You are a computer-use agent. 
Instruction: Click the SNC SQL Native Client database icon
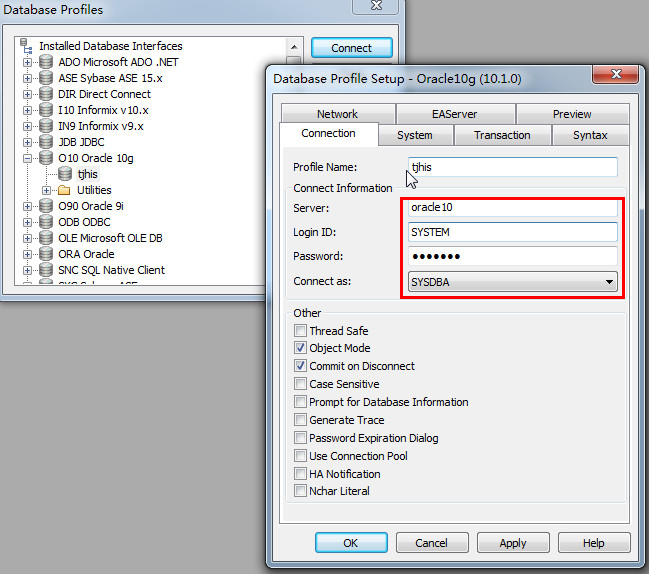[x=46, y=270]
